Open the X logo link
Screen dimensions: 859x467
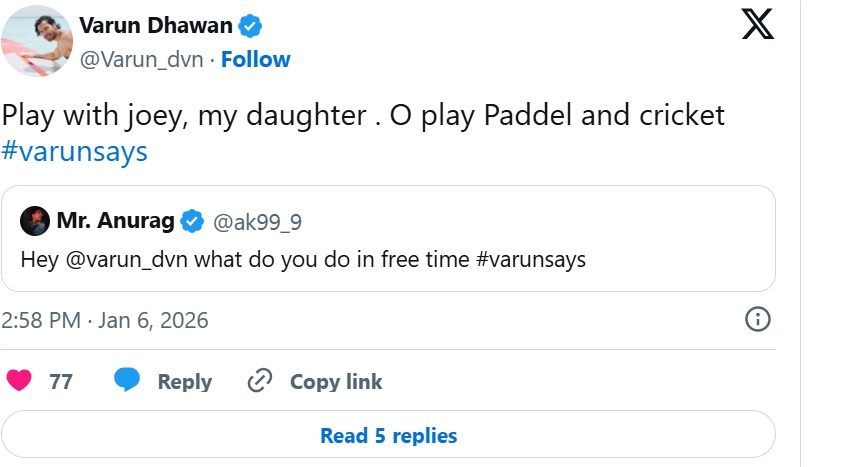coord(758,23)
